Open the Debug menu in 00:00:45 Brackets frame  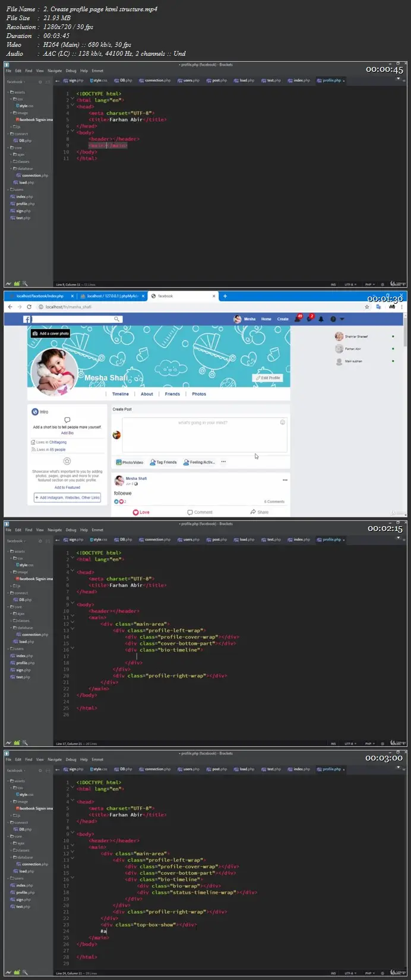(x=71, y=71)
